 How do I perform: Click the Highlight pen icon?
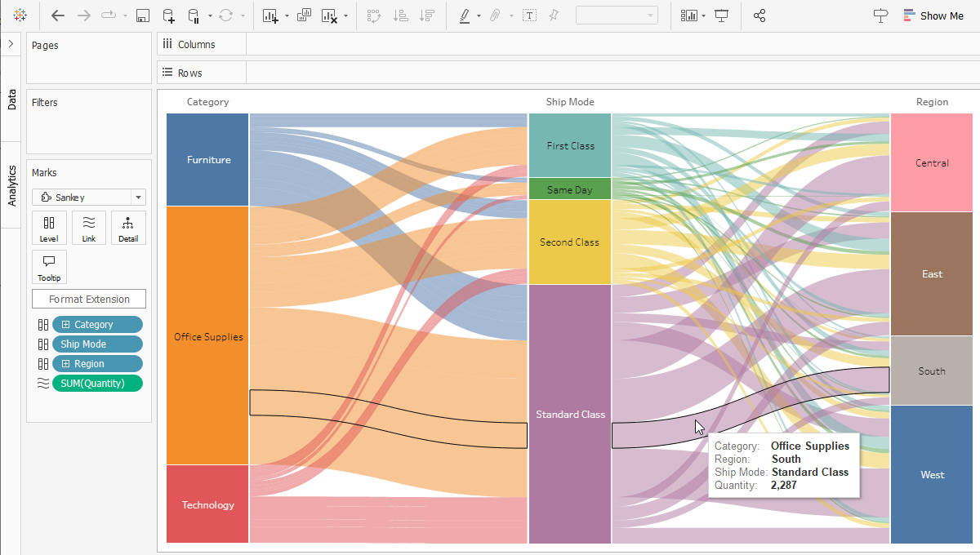click(464, 16)
